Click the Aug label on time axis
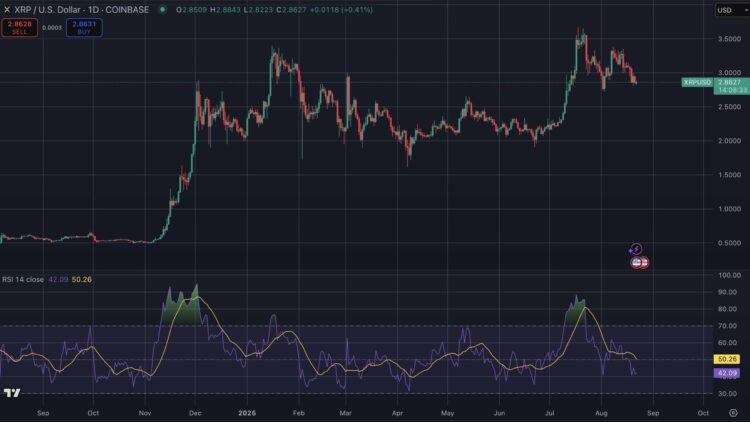Image resolution: width=750 pixels, height=422 pixels. [601, 413]
